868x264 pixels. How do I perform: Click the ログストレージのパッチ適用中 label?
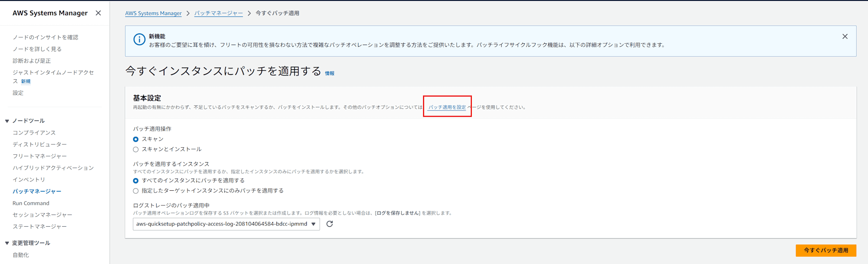(171, 205)
